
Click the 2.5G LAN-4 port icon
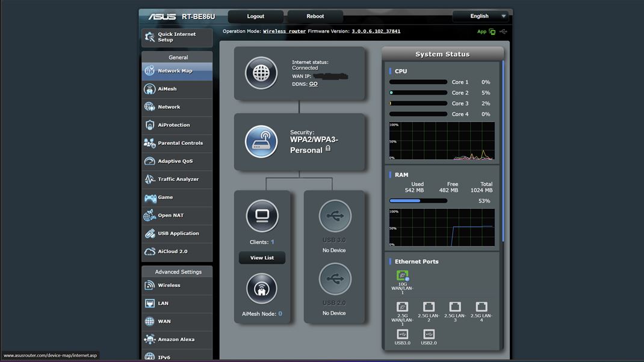[x=481, y=307]
